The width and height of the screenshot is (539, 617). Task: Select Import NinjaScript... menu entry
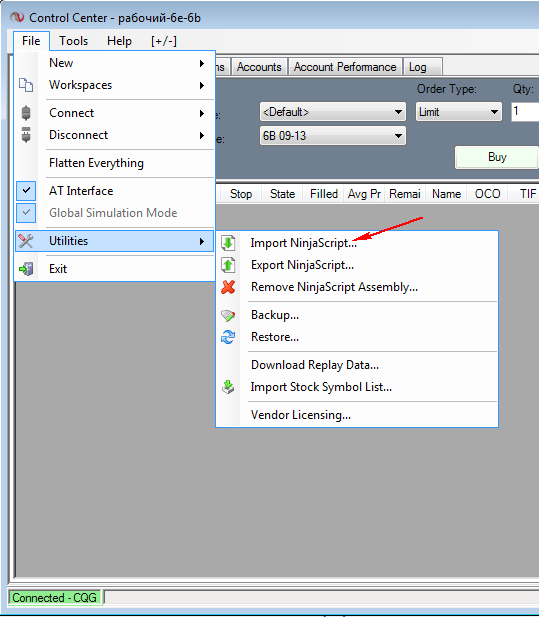356,243
